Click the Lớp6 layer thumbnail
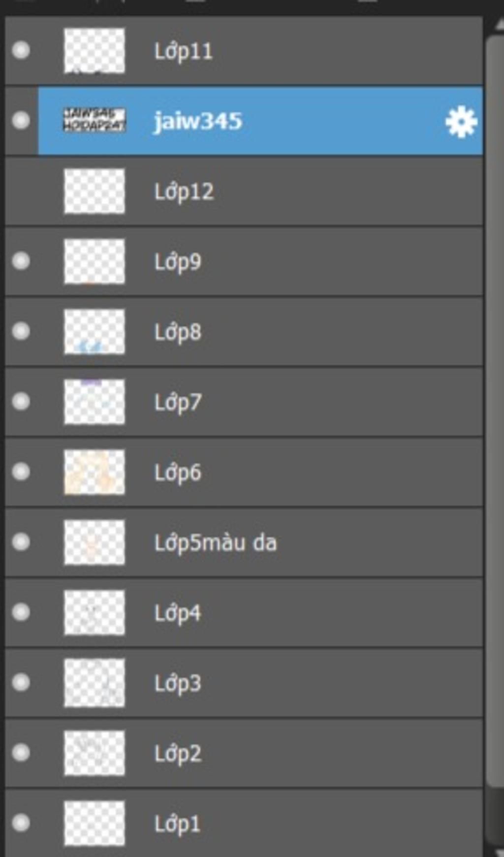Image resolution: width=504 pixels, height=857 pixels. pyautogui.click(x=94, y=472)
